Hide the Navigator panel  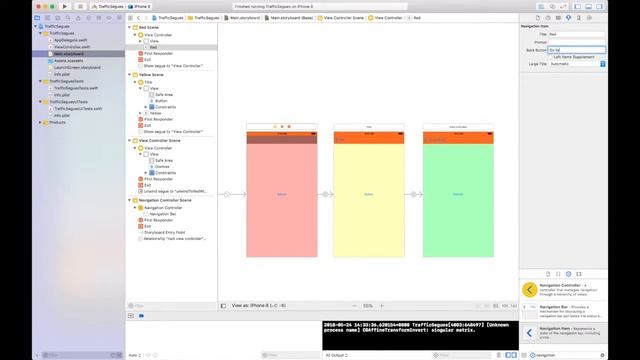coord(578,7)
